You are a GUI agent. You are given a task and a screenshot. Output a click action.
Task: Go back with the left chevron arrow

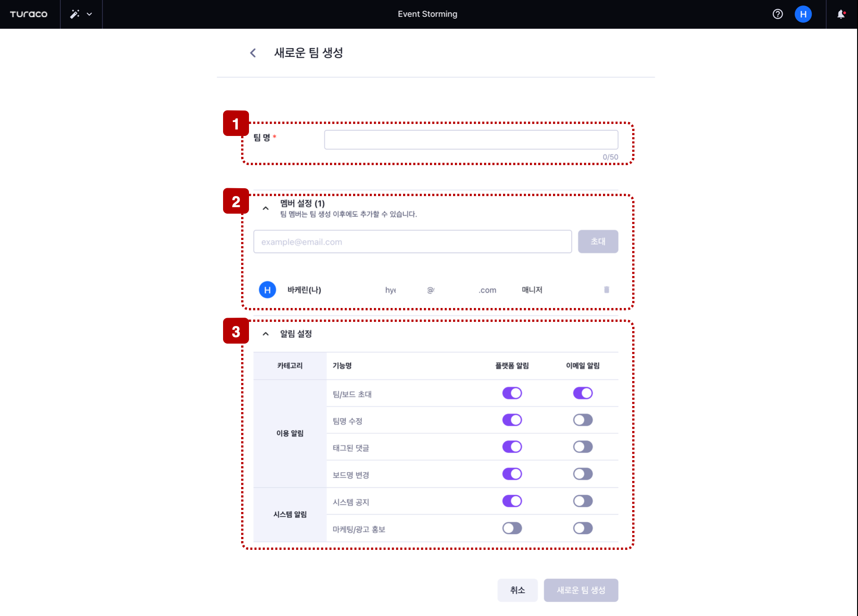(x=253, y=53)
